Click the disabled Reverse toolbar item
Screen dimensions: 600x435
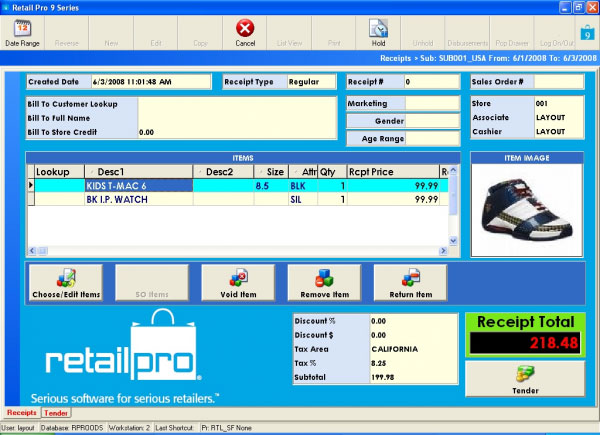(66, 33)
